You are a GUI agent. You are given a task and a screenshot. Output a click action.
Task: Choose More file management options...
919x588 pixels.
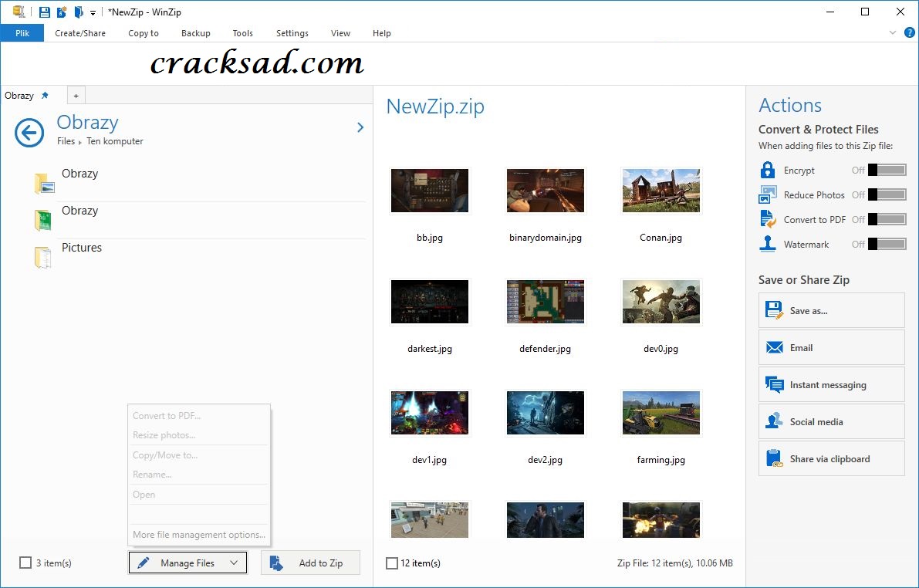pyautogui.click(x=198, y=535)
